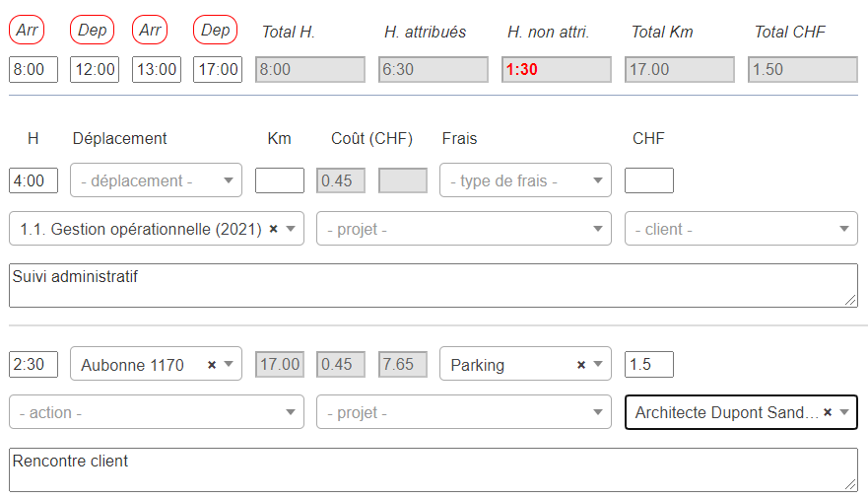Click resize handle of Rencontre client textarea

(851, 485)
